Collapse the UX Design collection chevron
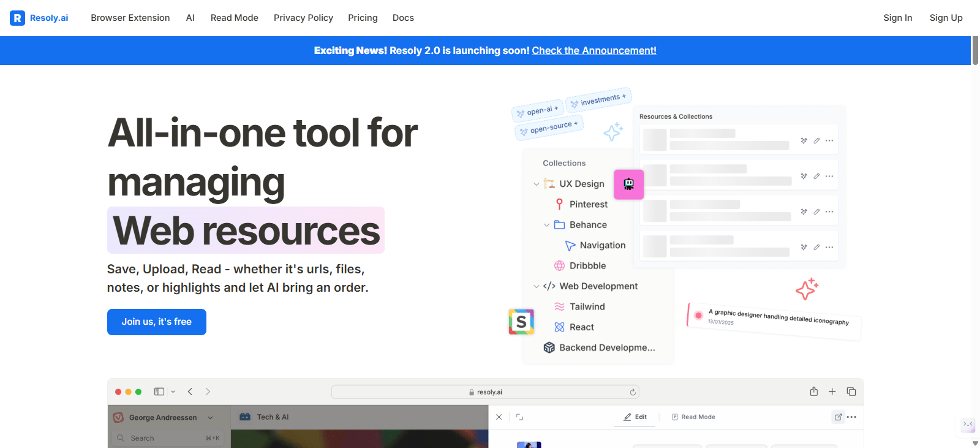This screenshot has height=448, width=980. tap(537, 184)
